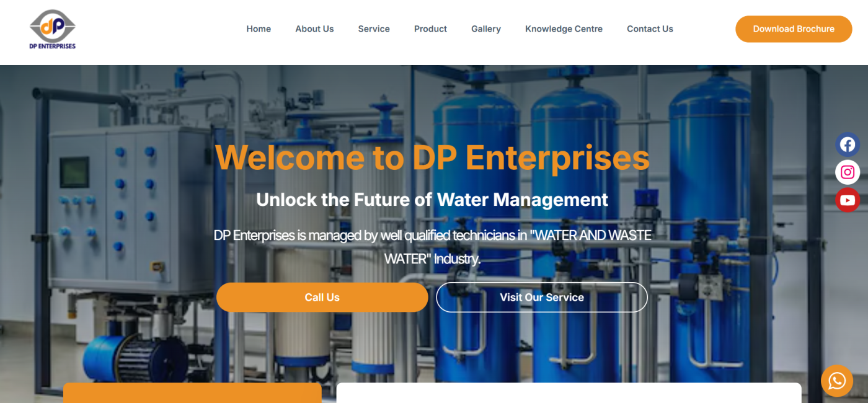Visit the Knowledge Centre section

[564, 29]
